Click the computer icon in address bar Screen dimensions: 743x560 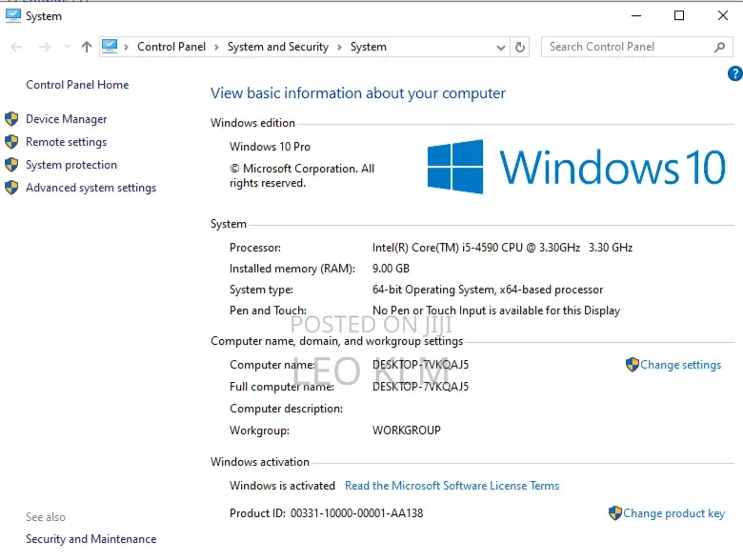point(110,47)
